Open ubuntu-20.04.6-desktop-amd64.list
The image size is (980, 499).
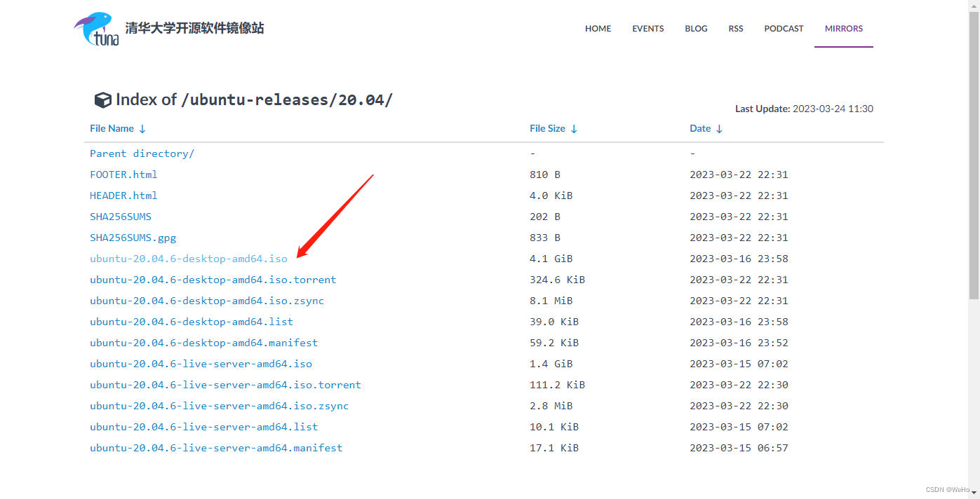[192, 322]
